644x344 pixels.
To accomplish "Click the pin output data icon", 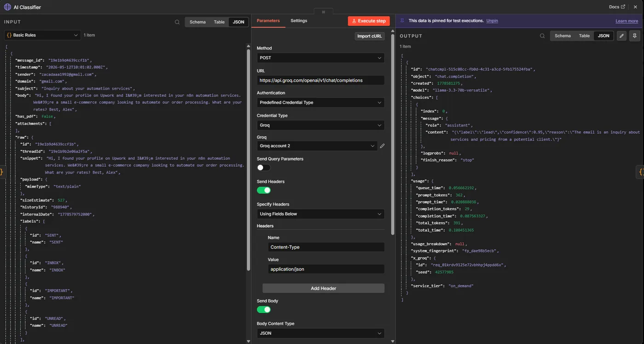I will point(635,36).
